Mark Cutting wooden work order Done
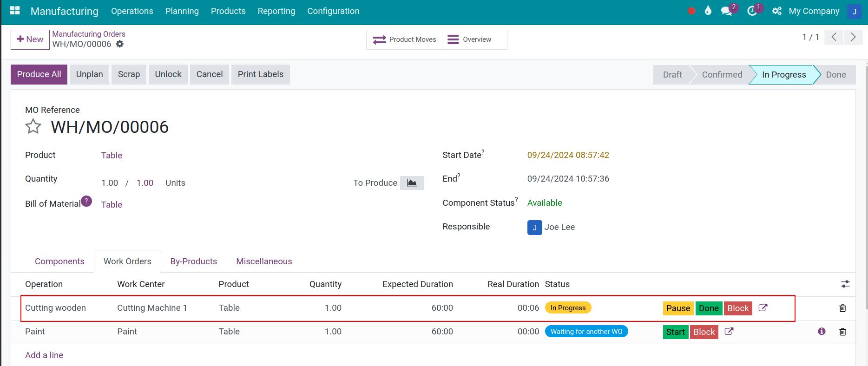Screen dimensions: 868x366 (709, 308)
